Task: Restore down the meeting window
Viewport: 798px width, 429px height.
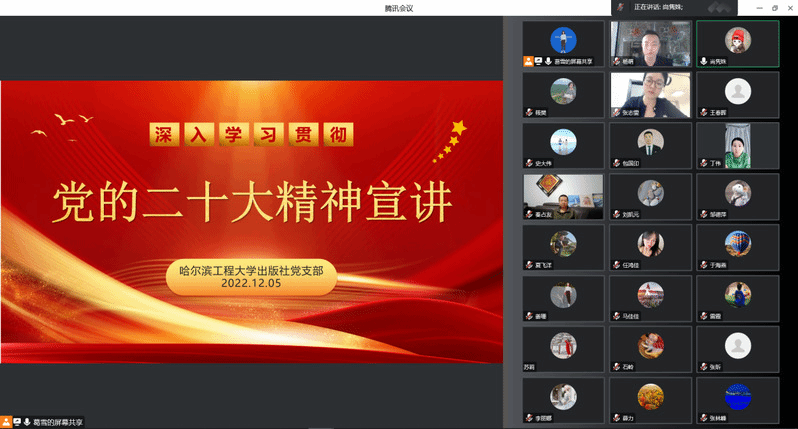Action: point(774,7)
